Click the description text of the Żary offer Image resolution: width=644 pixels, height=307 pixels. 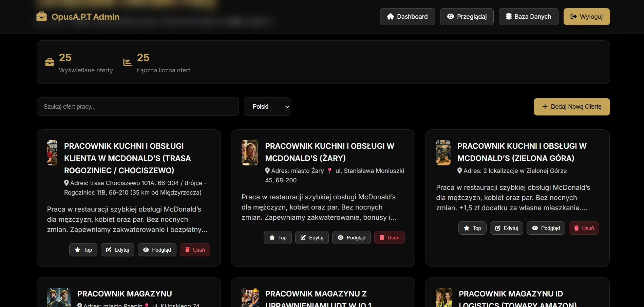click(x=319, y=207)
